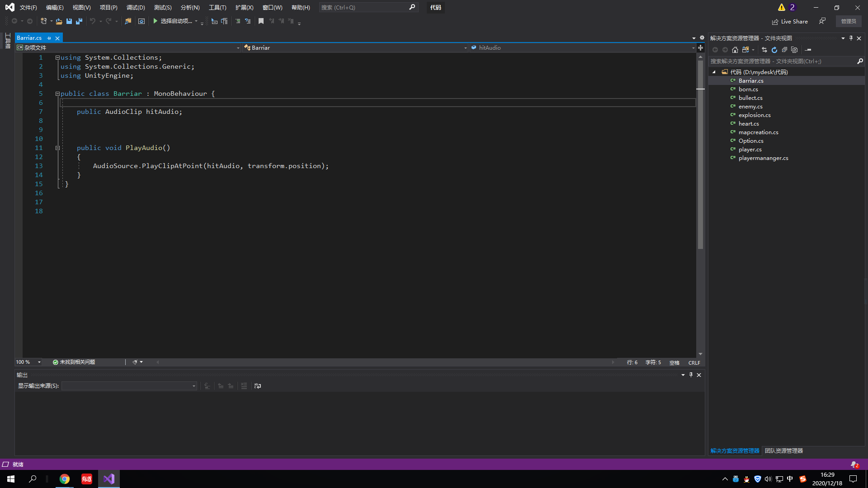Switch to 团队资源管理器 tab
The width and height of the screenshot is (868, 488).
[x=783, y=450]
